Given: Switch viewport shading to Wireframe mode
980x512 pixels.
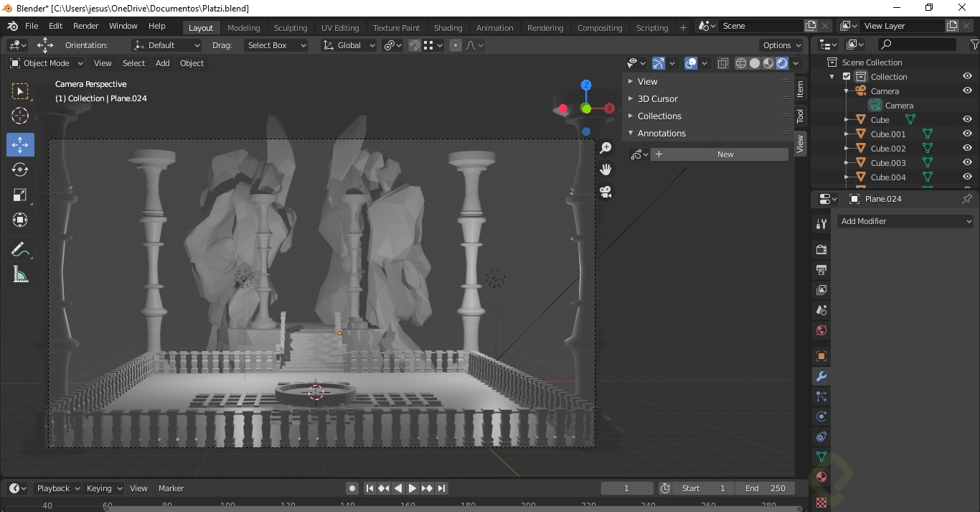Looking at the screenshot, I should (x=740, y=63).
